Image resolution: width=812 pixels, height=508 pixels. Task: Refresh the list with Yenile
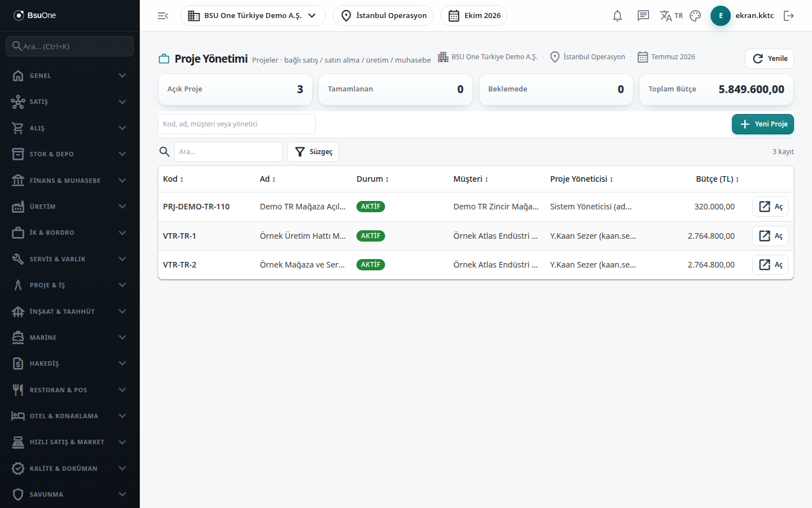770,59
